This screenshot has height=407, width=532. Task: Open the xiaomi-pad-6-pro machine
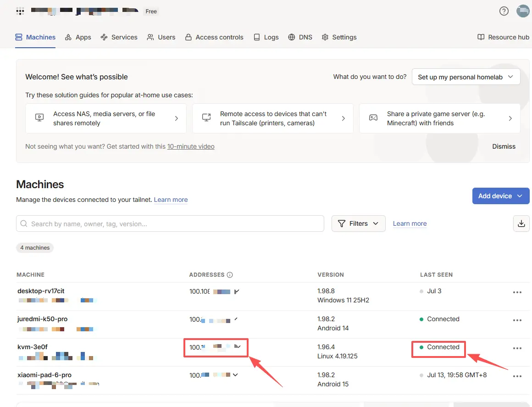44,375
